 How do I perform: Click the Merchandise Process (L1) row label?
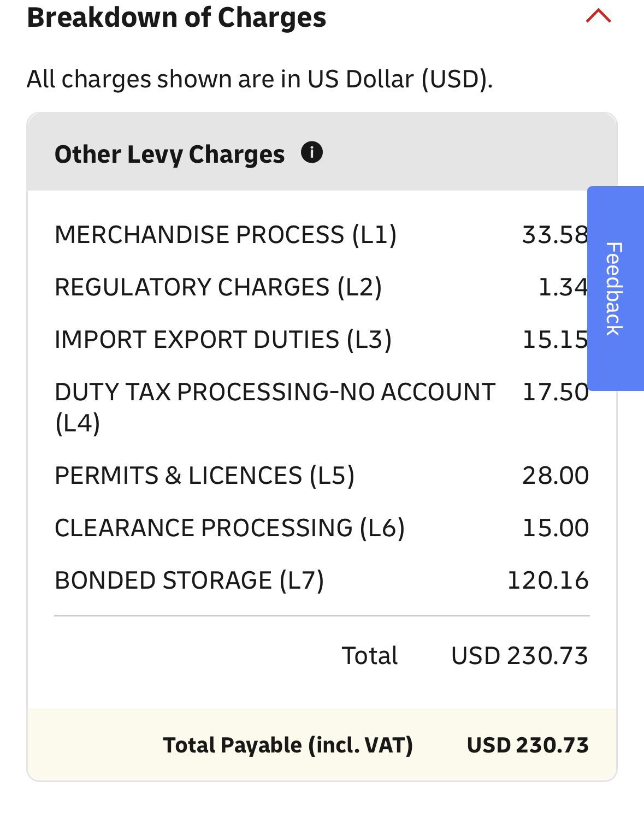tap(226, 235)
